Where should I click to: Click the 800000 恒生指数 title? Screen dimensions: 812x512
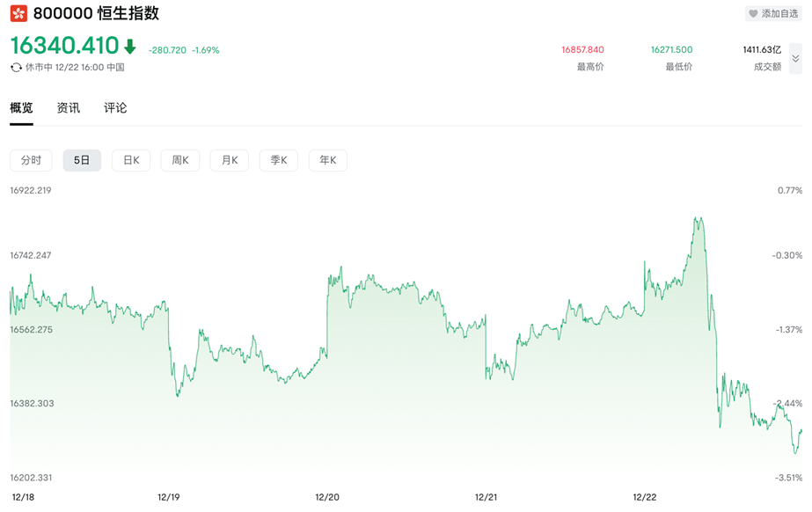(x=96, y=13)
